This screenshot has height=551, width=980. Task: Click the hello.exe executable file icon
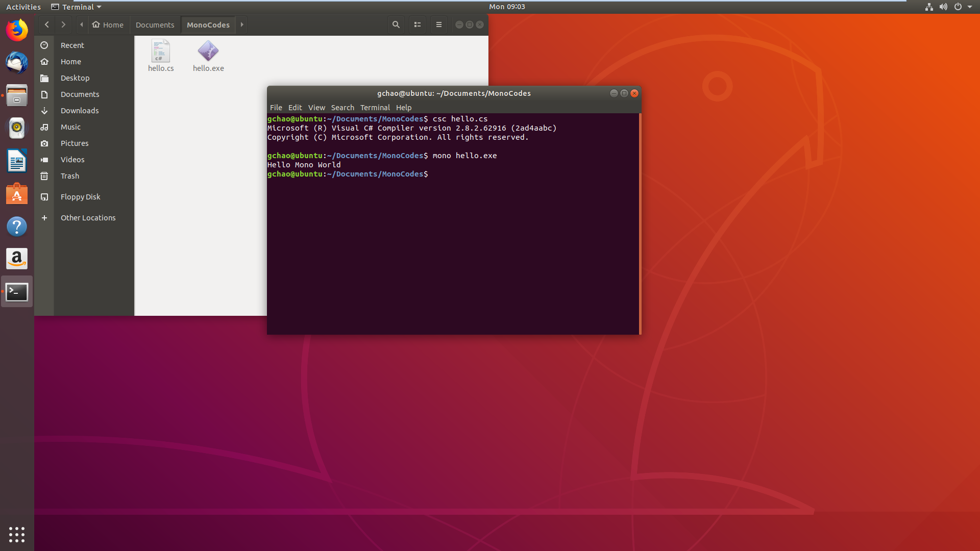(x=208, y=51)
